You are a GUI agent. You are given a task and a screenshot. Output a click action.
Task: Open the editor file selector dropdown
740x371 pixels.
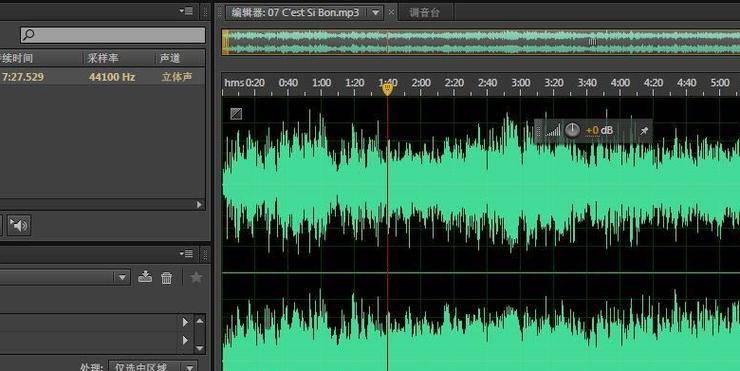tap(376, 13)
